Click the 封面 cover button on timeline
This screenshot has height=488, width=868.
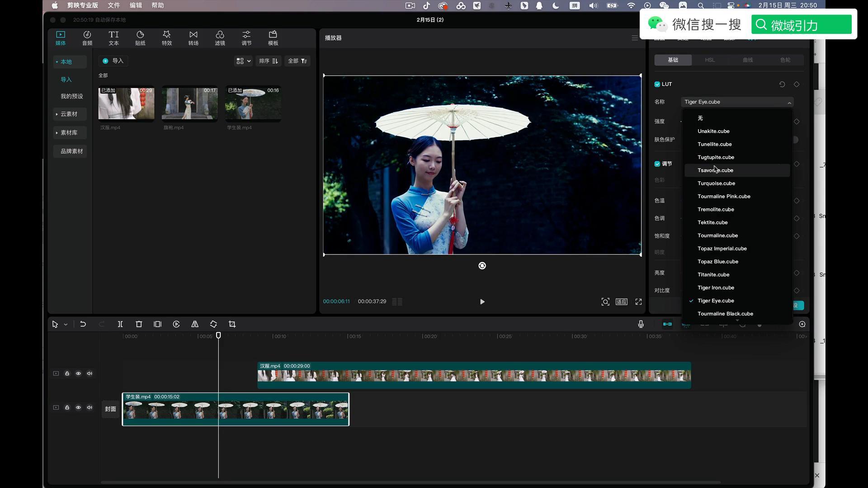[x=110, y=409]
